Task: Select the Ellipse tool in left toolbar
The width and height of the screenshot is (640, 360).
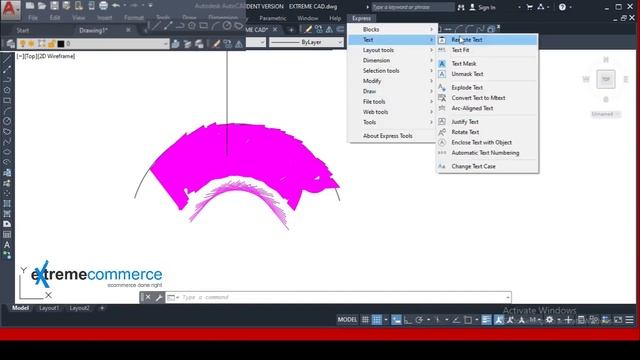Action: pos(7,152)
